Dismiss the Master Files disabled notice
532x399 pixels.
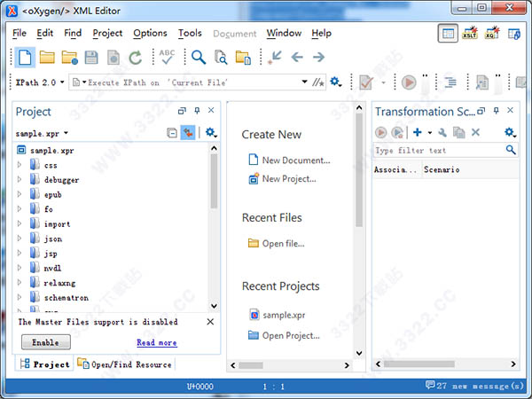[210, 321]
